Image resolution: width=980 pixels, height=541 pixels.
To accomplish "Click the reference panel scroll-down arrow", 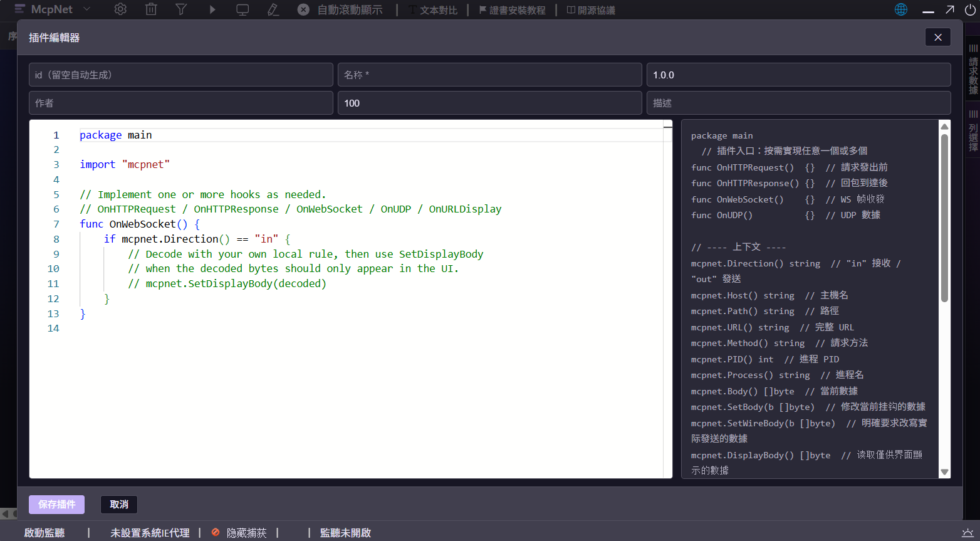I will 944,472.
